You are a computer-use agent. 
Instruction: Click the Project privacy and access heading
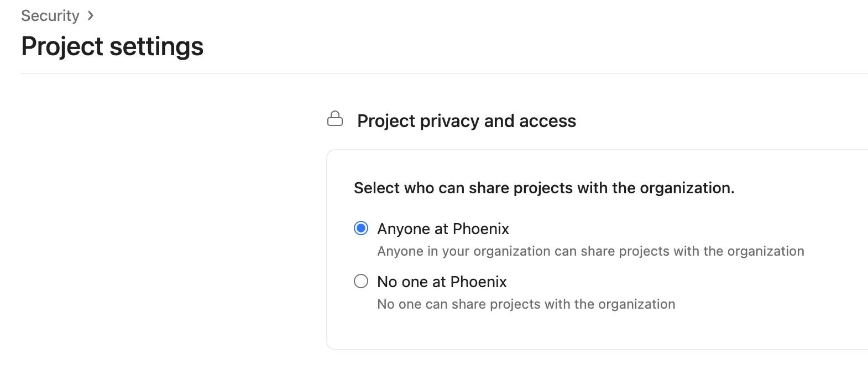tap(466, 121)
